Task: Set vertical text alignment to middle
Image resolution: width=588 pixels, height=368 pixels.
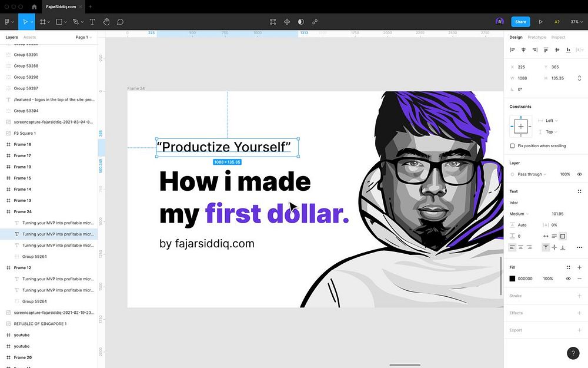Action: 554,247
